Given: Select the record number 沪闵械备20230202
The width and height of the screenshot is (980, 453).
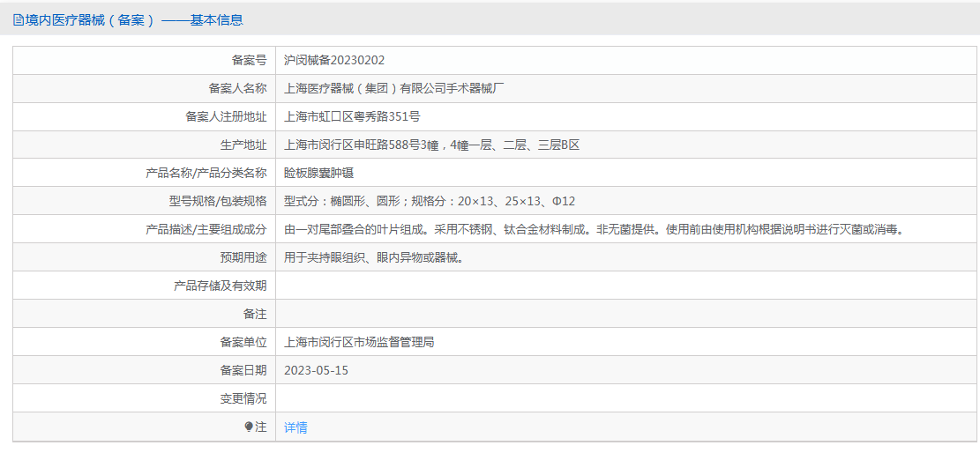Looking at the screenshot, I should (x=334, y=61).
